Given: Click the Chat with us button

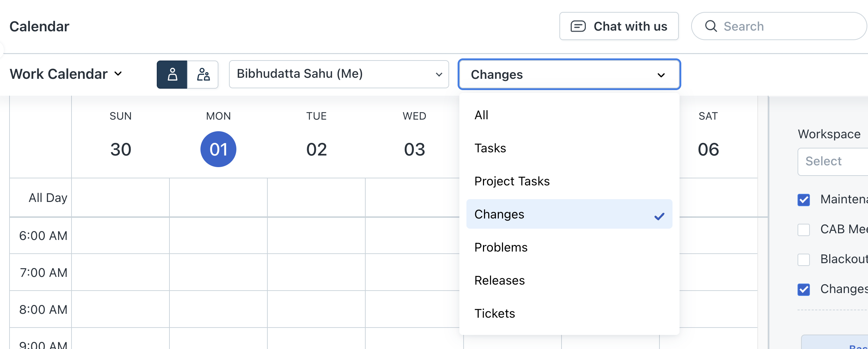Looking at the screenshot, I should tap(619, 26).
